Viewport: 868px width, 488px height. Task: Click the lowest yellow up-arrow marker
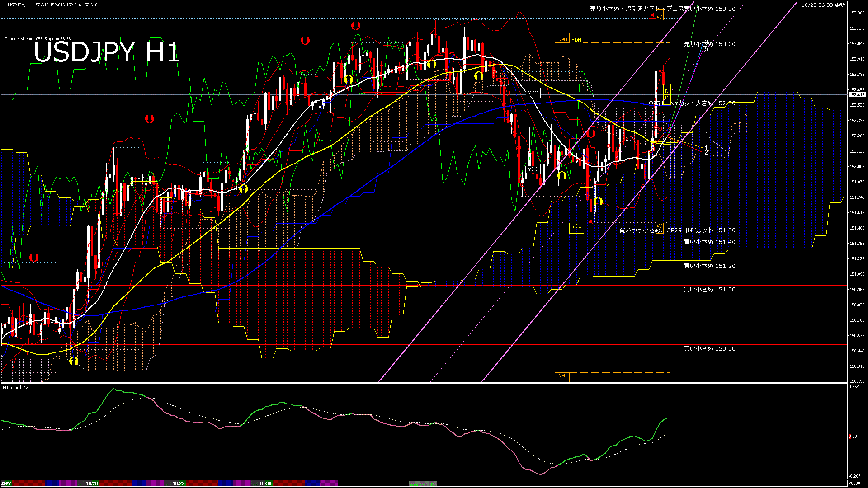(74, 361)
